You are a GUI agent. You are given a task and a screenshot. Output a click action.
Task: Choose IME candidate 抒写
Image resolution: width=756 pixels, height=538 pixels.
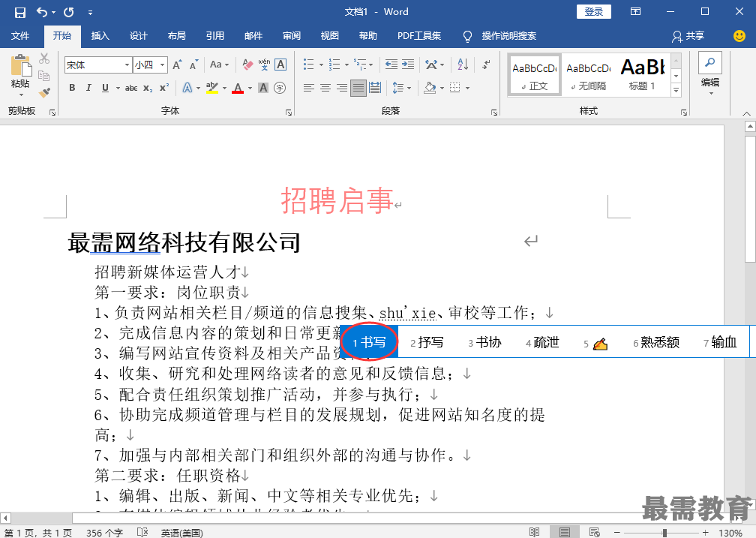pos(427,342)
